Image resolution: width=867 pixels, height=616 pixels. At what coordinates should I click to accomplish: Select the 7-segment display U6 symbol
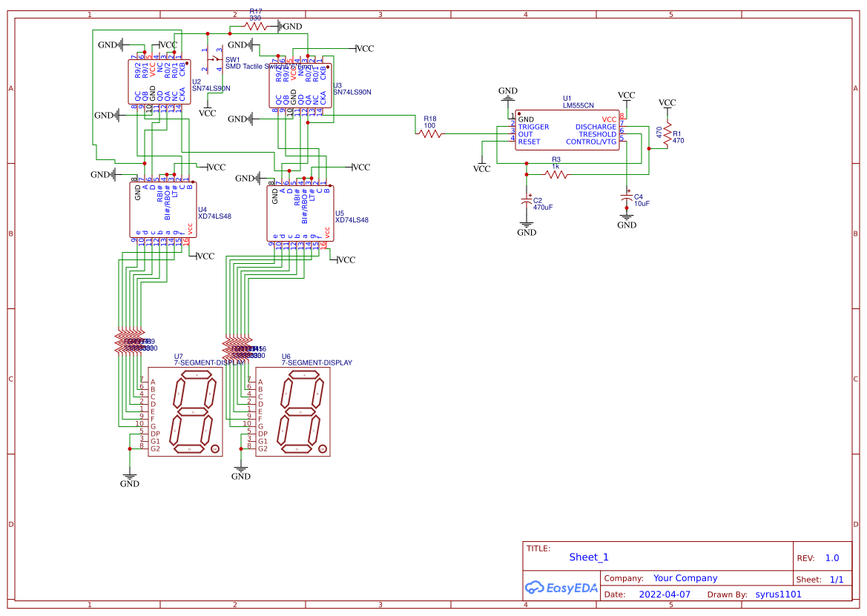291,411
